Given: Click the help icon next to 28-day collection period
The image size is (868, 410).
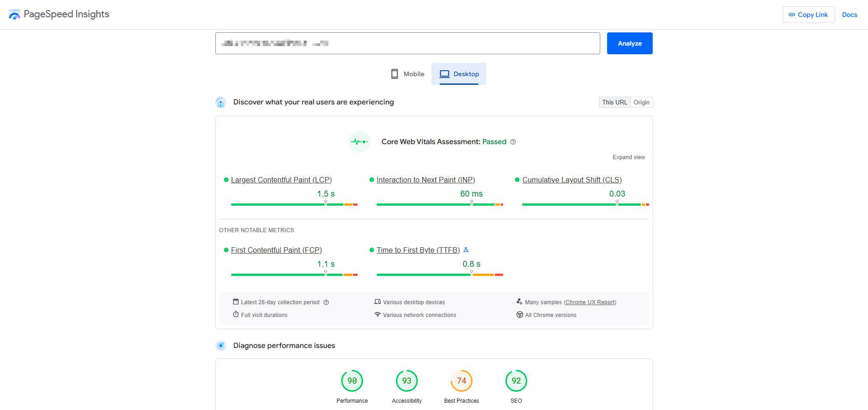Looking at the screenshot, I should [x=326, y=302].
